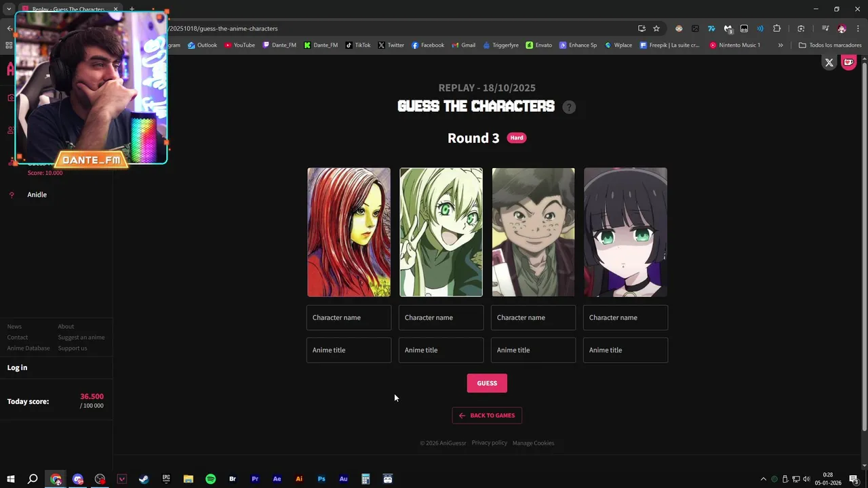
Task: Open the TikTok bookmark
Action: pos(357,45)
